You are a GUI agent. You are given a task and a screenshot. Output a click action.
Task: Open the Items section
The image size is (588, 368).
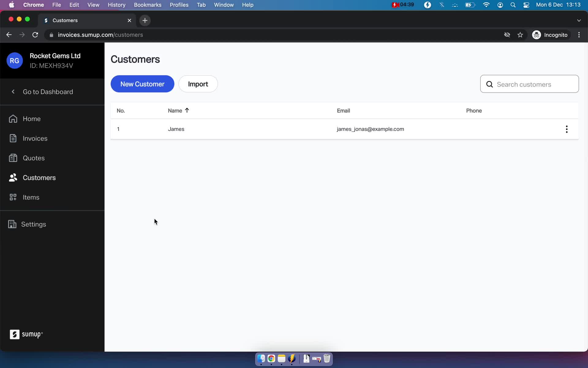tap(31, 197)
